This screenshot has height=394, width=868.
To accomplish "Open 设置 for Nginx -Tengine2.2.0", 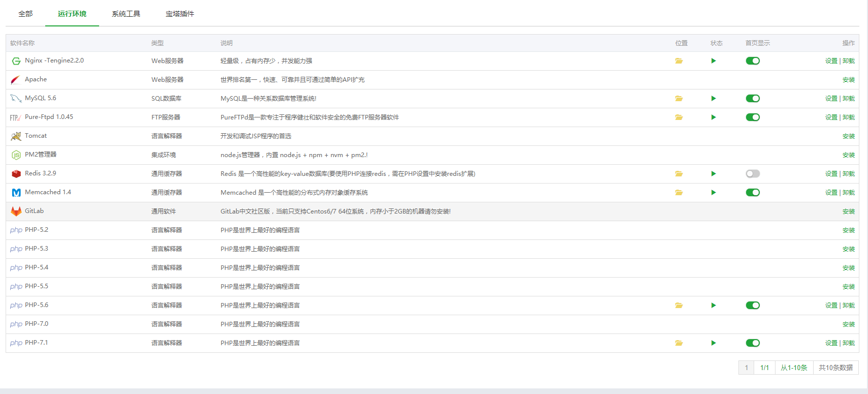I will coord(831,61).
